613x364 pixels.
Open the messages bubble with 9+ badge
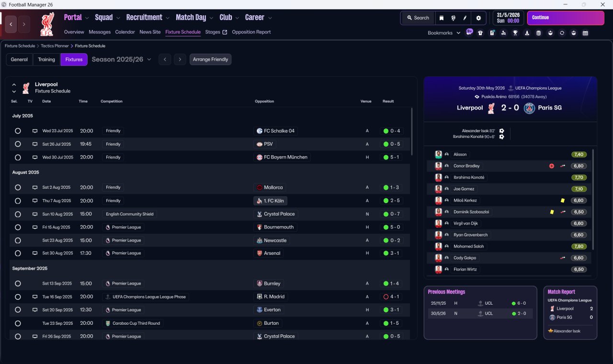tap(469, 32)
